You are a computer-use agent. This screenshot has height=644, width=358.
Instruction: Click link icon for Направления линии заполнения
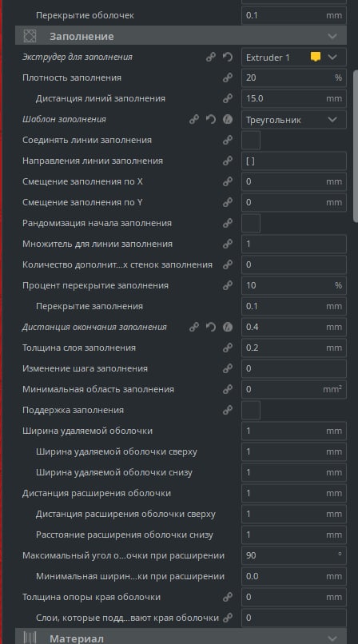[228, 161]
